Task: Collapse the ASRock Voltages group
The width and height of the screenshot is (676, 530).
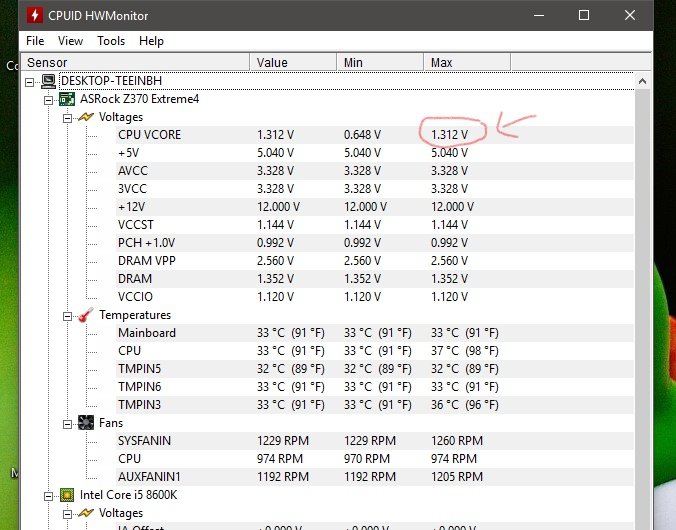Action: pos(67,118)
